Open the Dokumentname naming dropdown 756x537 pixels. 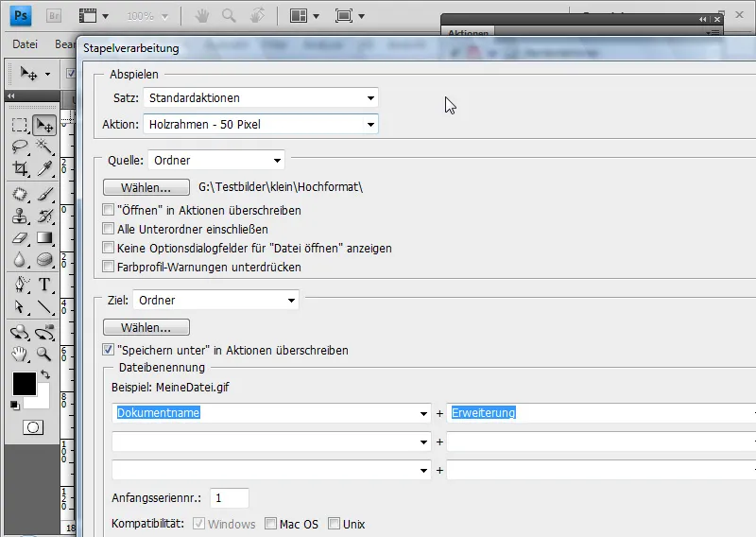click(x=271, y=413)
